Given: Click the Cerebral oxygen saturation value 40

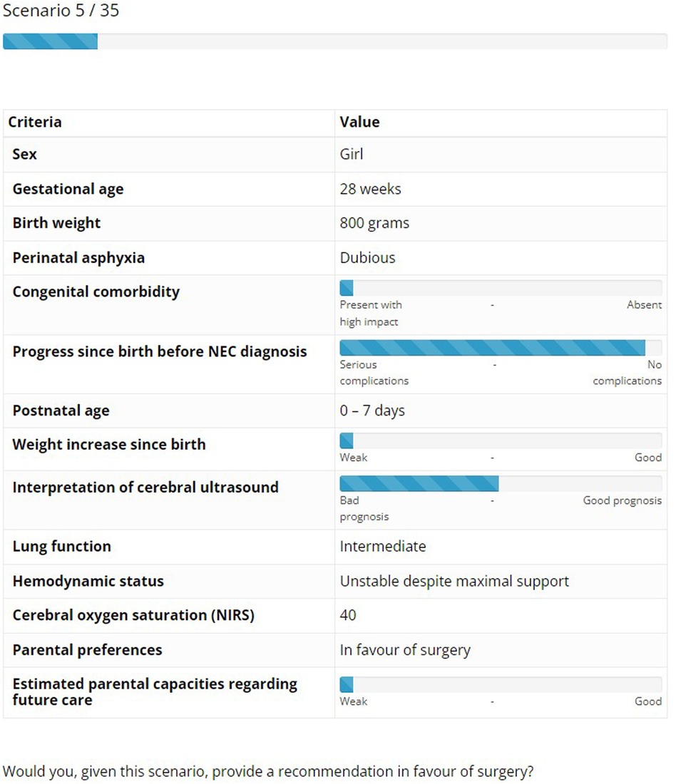Looking at the screenshot, I should pyautogui.click(x=348, y=616).
